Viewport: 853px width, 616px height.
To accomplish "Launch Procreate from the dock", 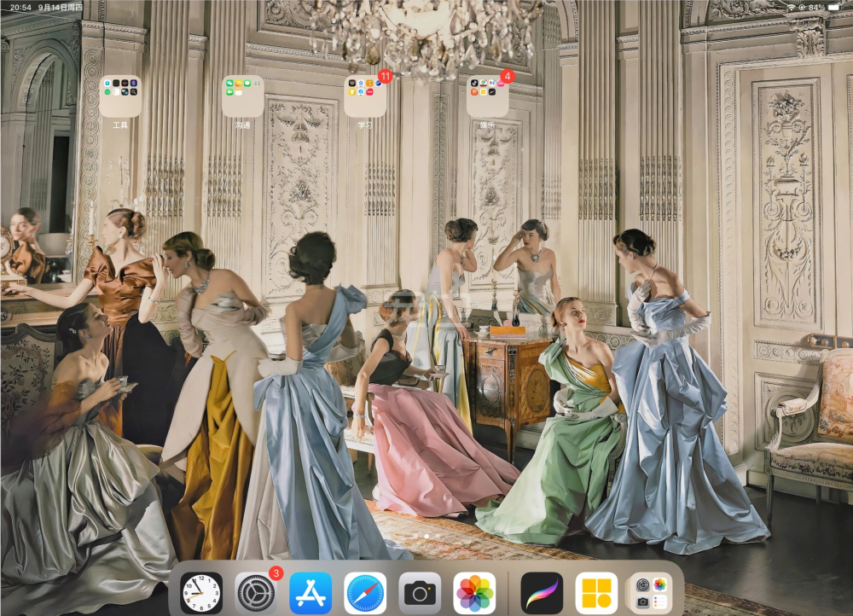I will [x=542, y=593].
